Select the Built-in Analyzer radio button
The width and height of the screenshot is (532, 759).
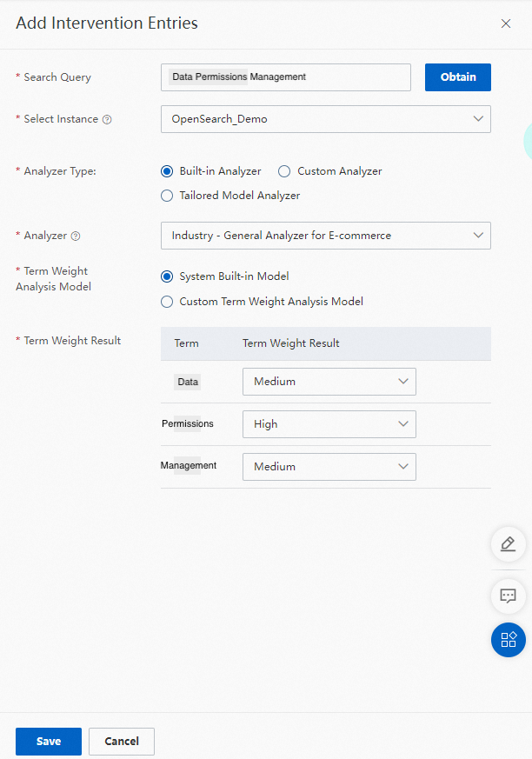click(167, 171)
